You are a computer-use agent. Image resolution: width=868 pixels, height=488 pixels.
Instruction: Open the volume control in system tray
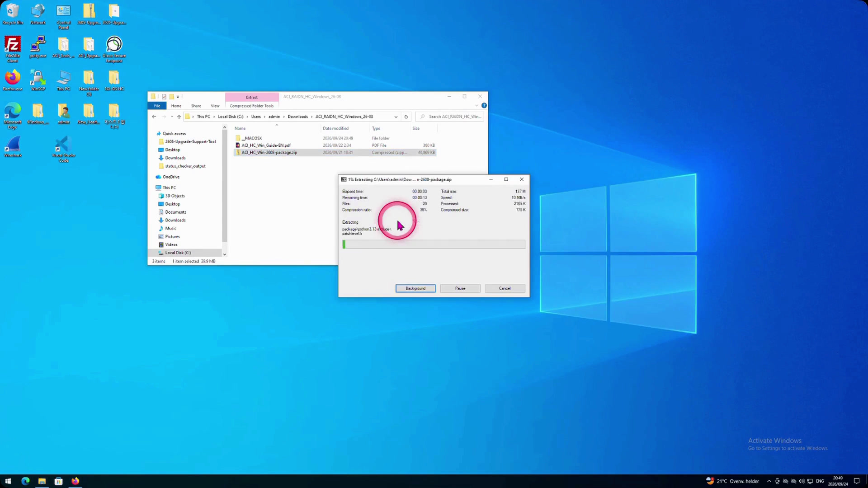click(802, 481)
